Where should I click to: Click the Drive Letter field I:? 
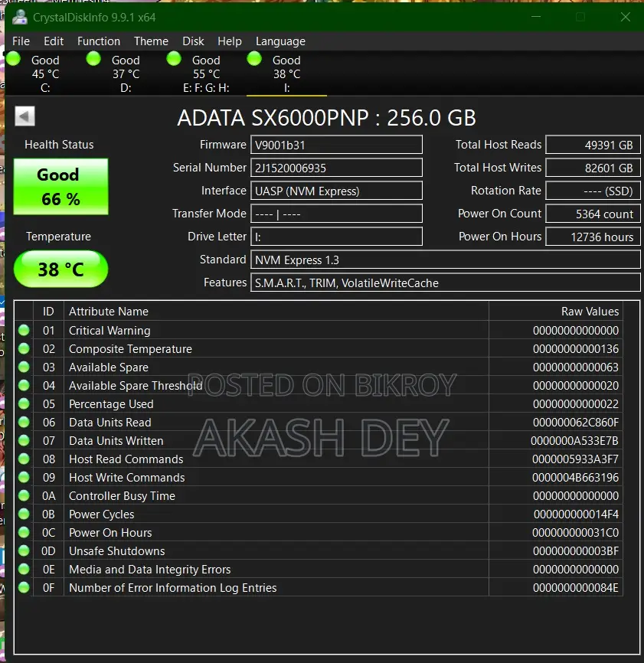pyautogui.click(x=336, y=237)
